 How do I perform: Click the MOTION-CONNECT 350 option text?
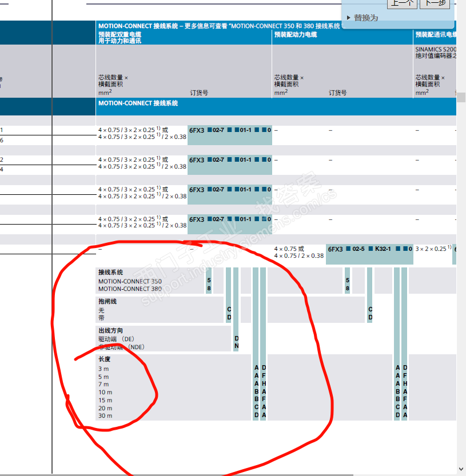click(130, 281)
